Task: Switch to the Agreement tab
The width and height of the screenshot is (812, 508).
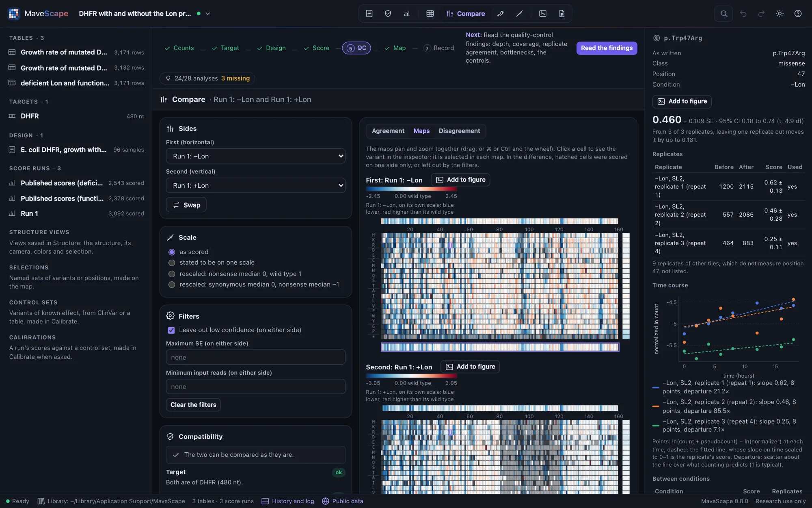Action: [388, 131]
